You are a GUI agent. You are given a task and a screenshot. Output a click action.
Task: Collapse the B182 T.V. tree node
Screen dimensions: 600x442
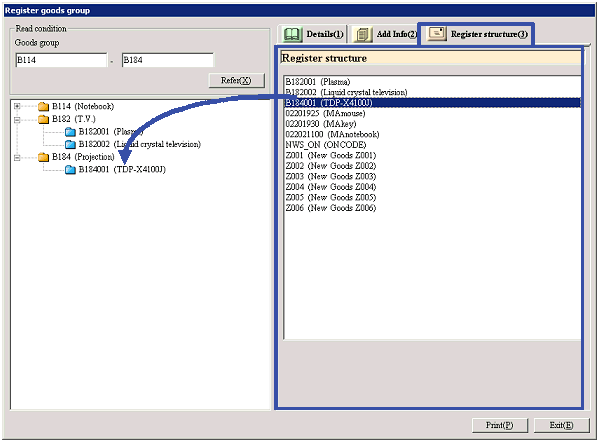click(x=18, y=119)
